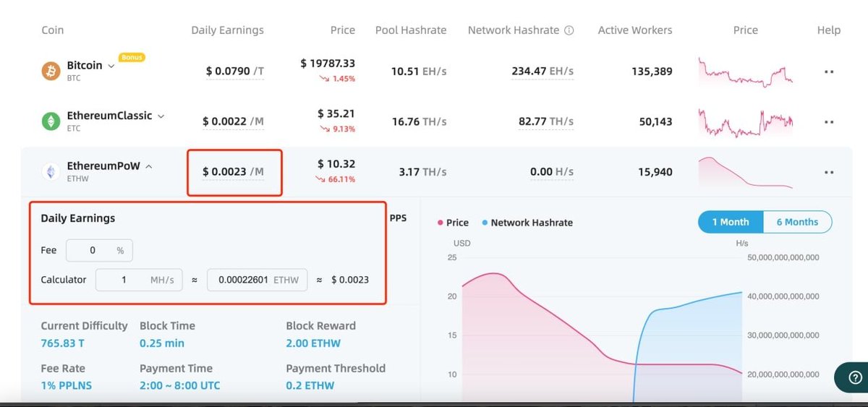Image resolution: width=868 pixels, height=407 pixels.
Task: Click the Bitcoin coin name
Action: pos(85,65)
